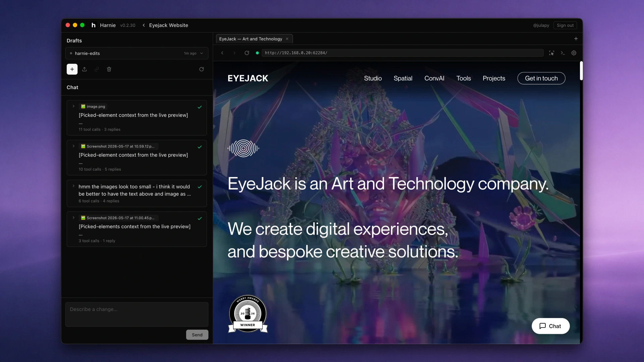The image size is (644, 362).
Task: Click the upload/publish draft icon
Action: (x=85, y=69)
